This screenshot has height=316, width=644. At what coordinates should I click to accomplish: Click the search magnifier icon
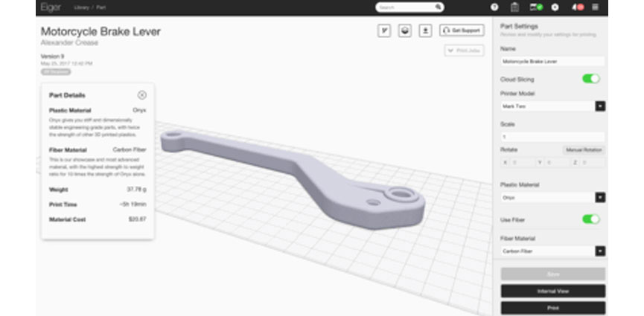439,7
